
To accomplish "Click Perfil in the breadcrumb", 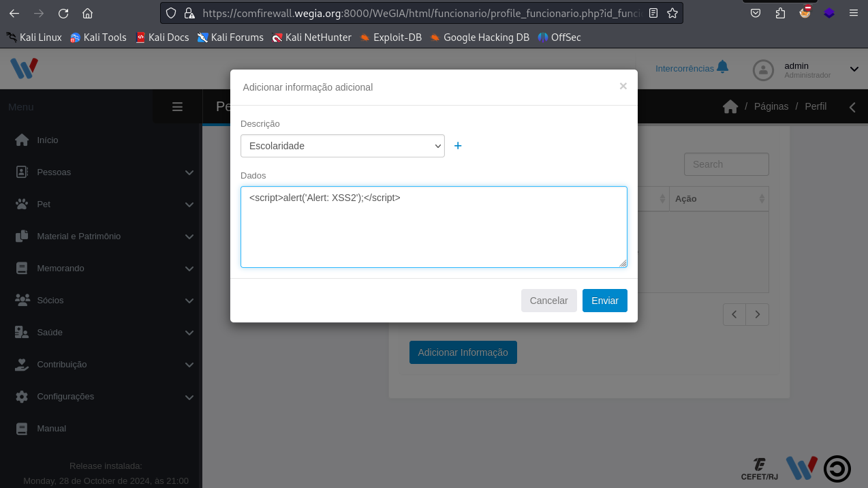I will (816, 106).
